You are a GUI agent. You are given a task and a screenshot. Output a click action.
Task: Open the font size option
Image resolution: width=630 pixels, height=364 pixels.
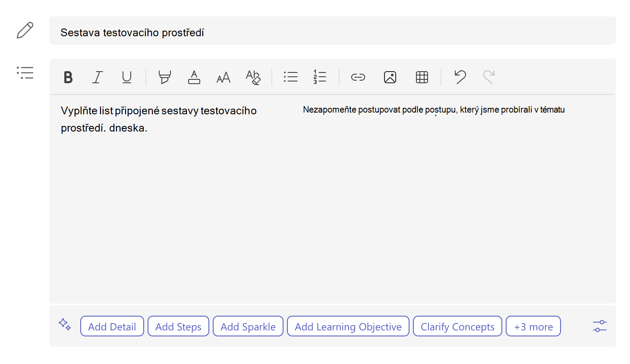click(224, 77)
